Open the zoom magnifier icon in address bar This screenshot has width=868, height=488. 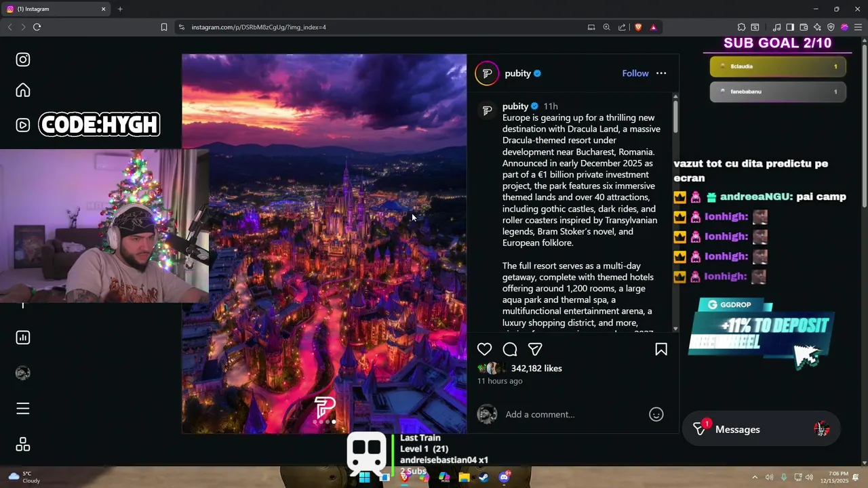(x=607, y=27)
